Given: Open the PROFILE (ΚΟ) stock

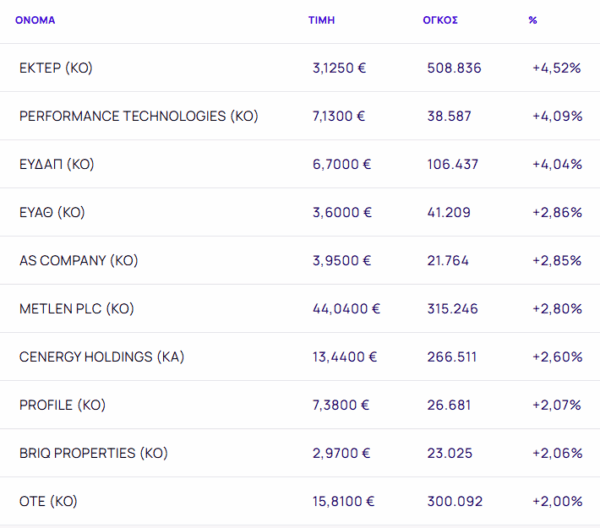Looking at the screenshot, I should click(62, 405).
